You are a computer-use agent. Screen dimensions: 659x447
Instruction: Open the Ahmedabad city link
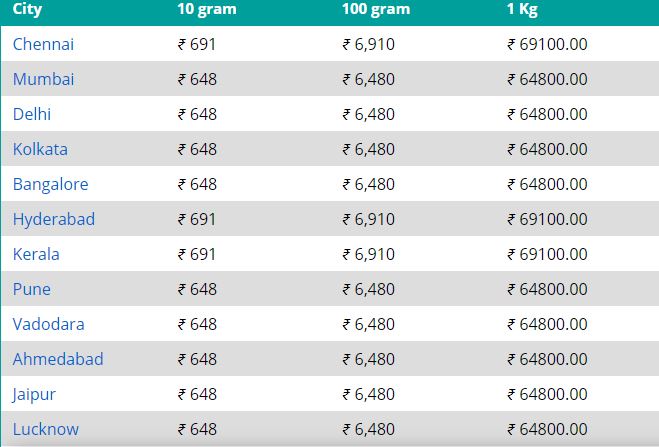coord(58,359)
